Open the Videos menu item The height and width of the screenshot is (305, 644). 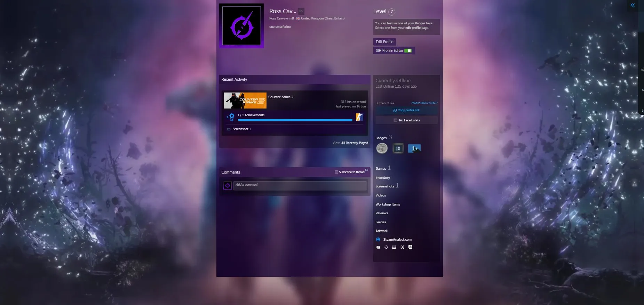click(x=381, y=195)
